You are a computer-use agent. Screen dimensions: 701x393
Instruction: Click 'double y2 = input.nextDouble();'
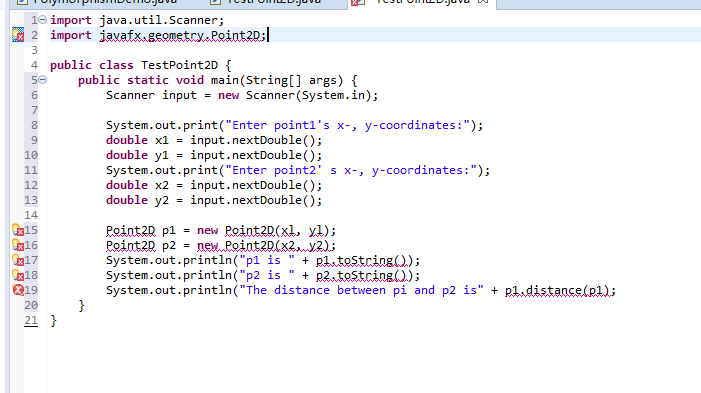point(214,200)
